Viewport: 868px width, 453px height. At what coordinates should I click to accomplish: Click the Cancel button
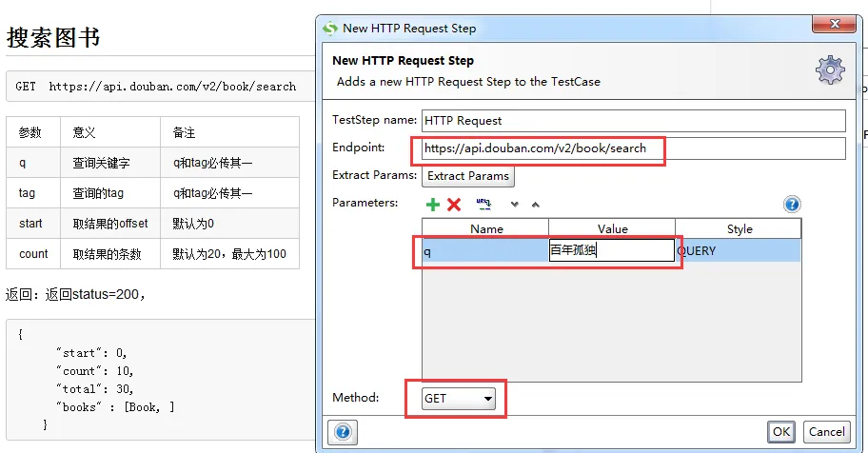pyautogui.click(x=826, y=431)
